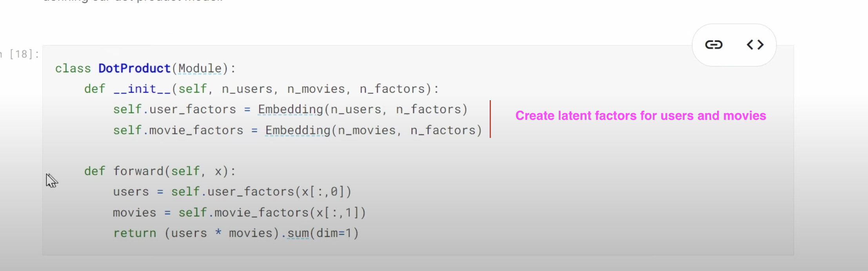
Task: Click Embedding on the user_factors line
Action: coord(290,109)
